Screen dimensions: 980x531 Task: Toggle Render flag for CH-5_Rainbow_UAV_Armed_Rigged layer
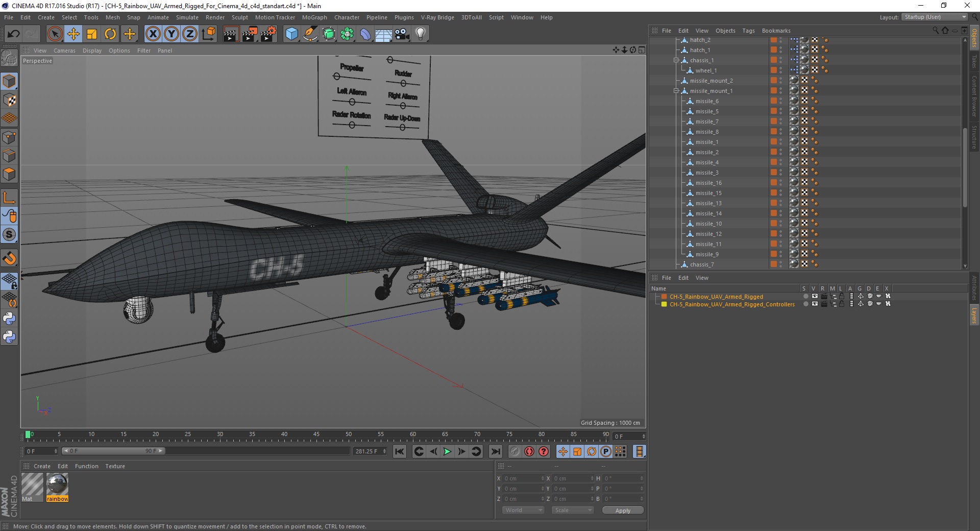(x=824, y=297)
